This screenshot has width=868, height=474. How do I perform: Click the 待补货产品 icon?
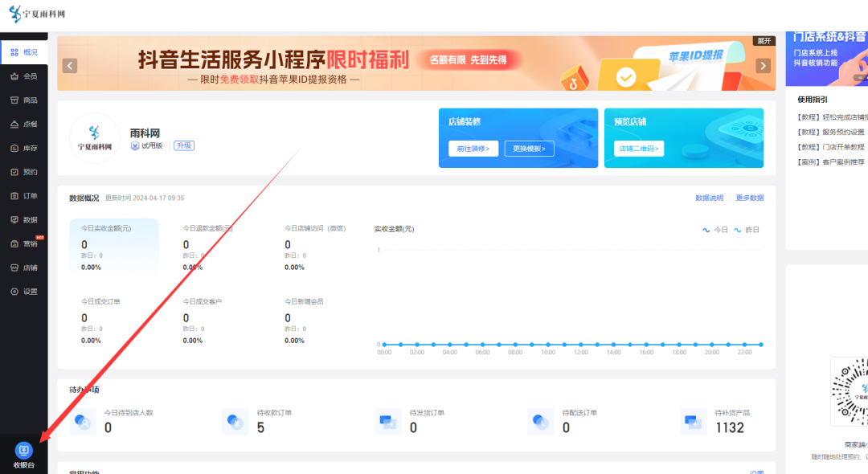pyautogui.click(x=693, y=422)
